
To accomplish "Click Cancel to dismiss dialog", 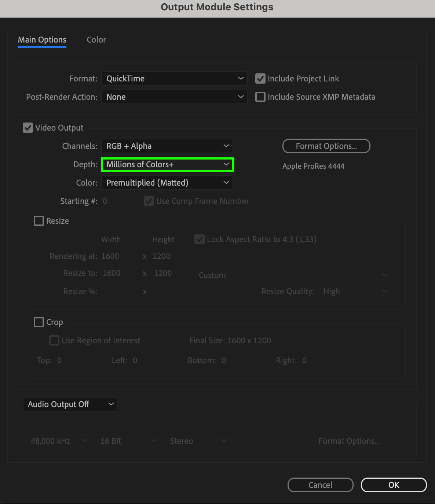I will 320,485.
